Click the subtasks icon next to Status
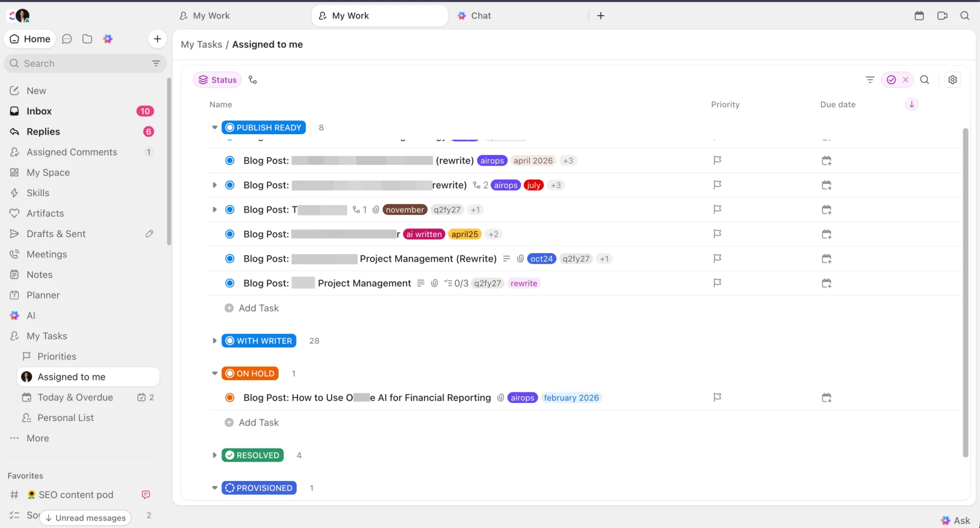This screenshot has width=980, height=528. point(253,80)
